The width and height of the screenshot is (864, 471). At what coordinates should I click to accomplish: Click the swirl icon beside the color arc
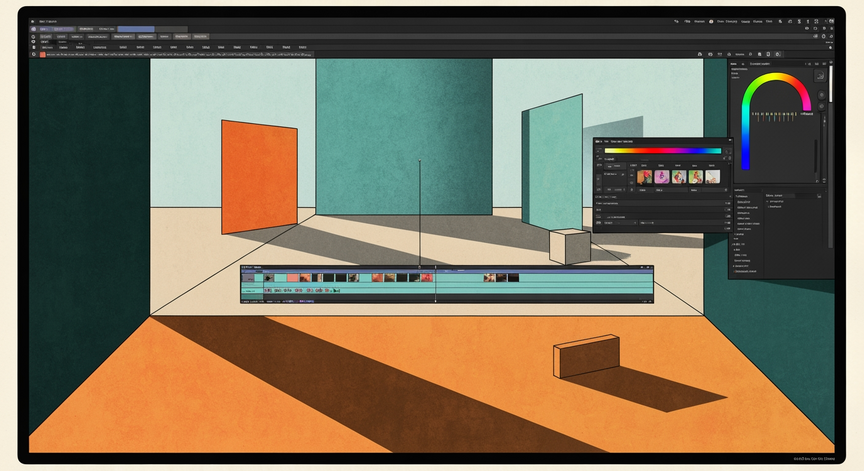point(819,76)
